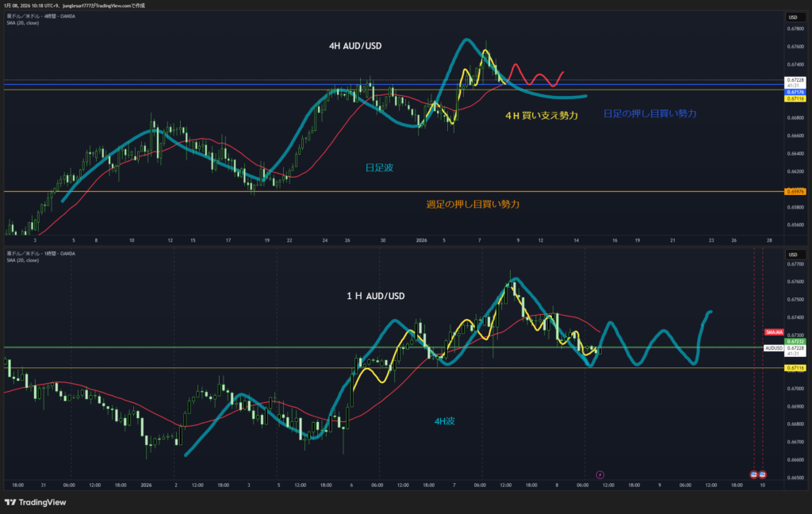Click the blue '日足の押し目買い勢力' text label
This screenshot has height=514, width=812.
click(x=649, y=113)
